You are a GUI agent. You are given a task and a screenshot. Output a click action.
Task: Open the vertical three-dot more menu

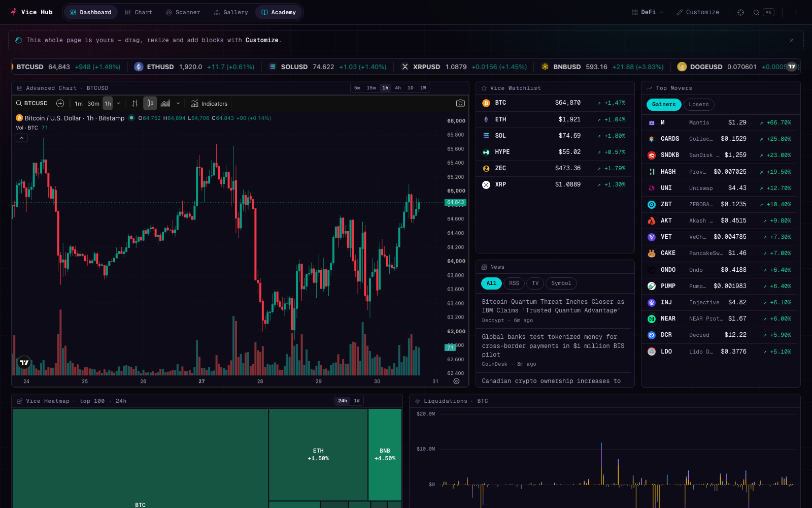796,12
